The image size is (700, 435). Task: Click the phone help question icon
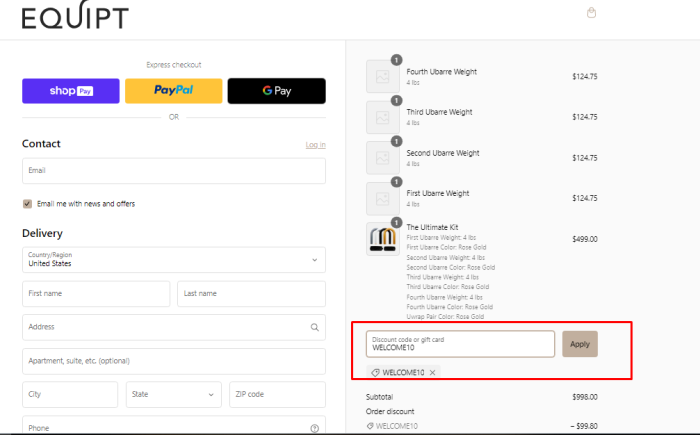315,428
